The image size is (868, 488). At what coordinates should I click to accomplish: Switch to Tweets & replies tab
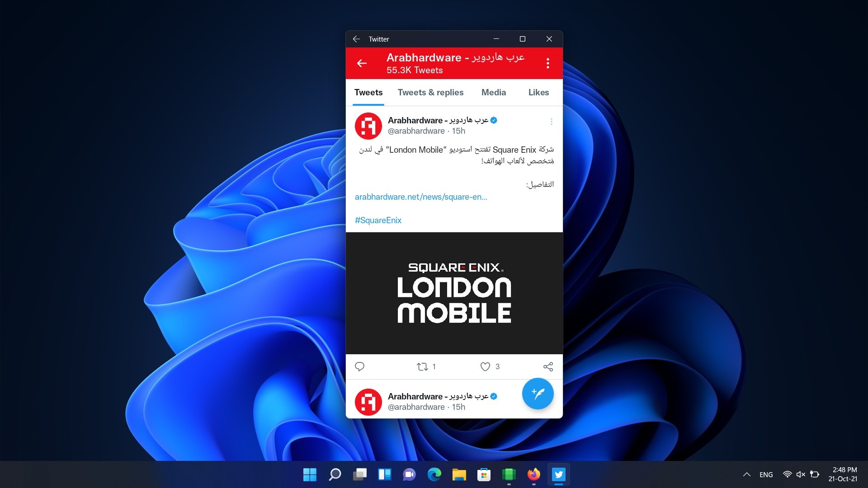[x=430, y=93]
